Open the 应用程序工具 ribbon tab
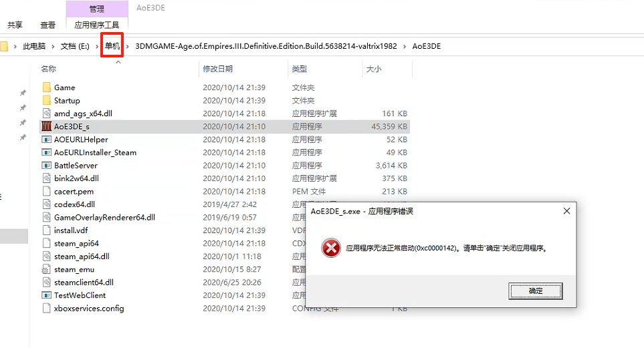Screen dimensions: 644x348 (96, 25)
